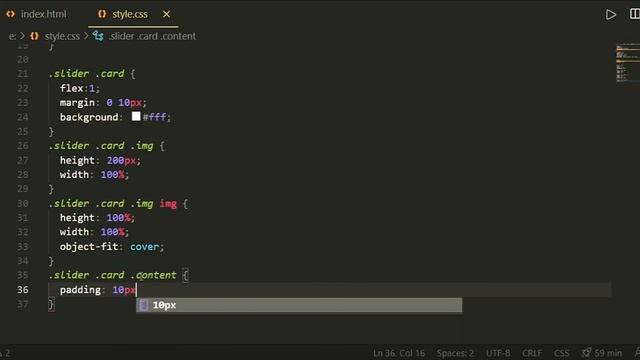
Task: Select the style.css tab
Action: click(x=130, y=14)
